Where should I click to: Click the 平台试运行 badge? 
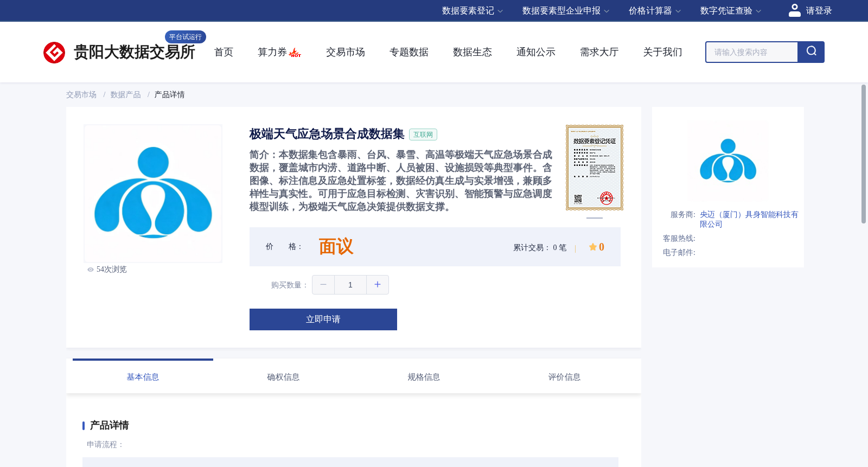pos(186,37)
